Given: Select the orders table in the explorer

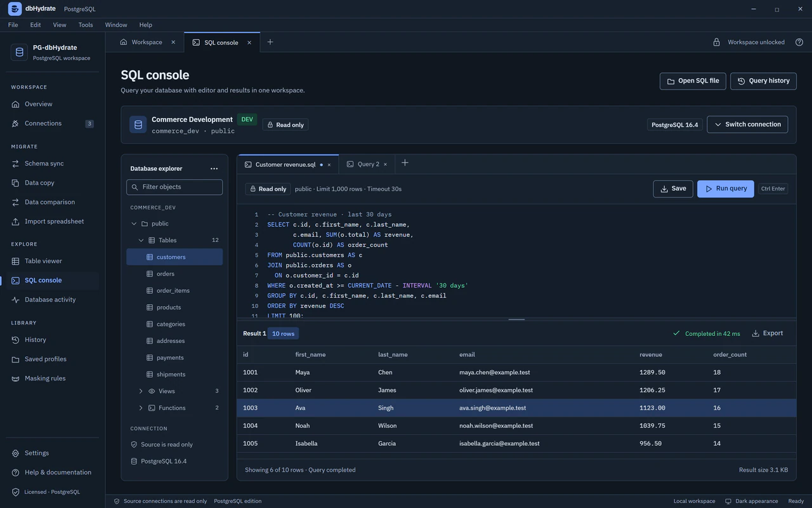Looking at the screenshot, I should [x=174, y=274].
